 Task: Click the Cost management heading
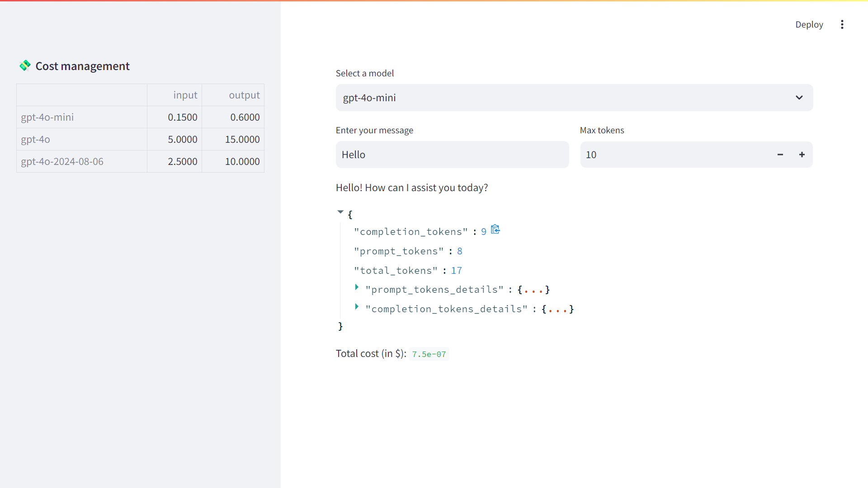tap(82, 66)
